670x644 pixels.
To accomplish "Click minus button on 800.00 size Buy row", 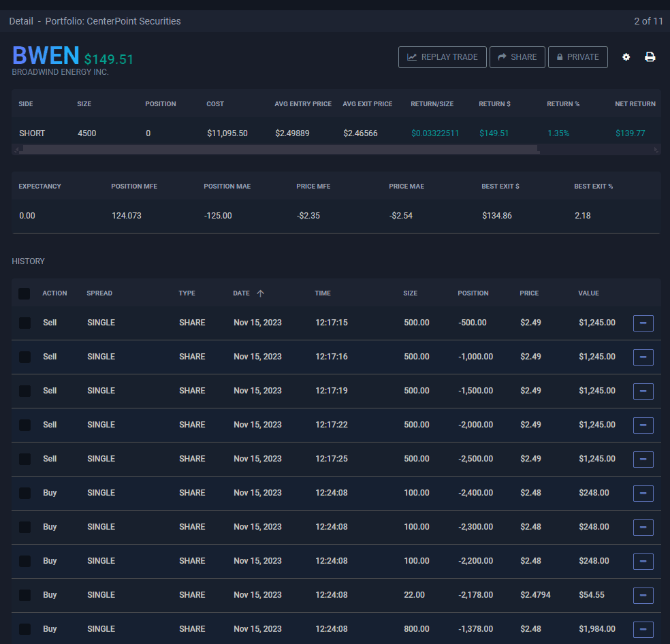I will pos(643,630).
